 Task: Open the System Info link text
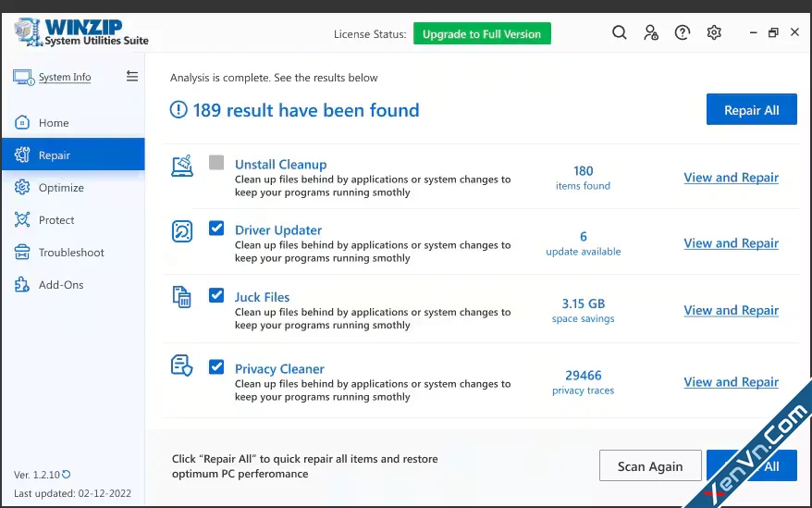coord(65,77)
